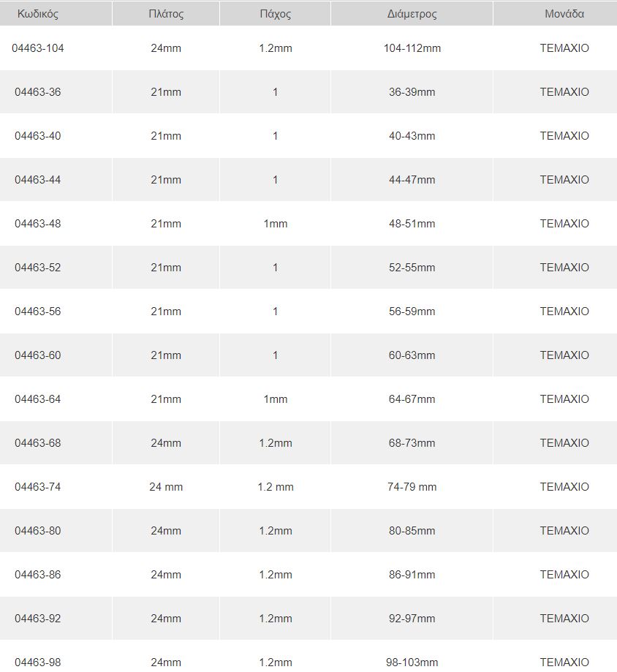Click the 04463-68 code cell

click(x=38, y=443)
